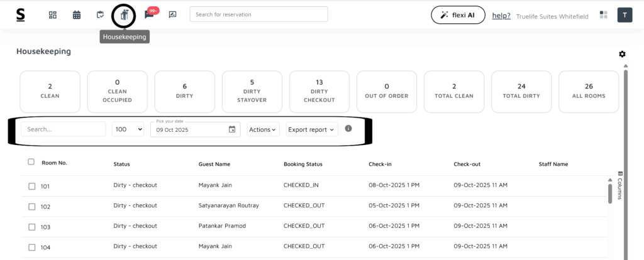Open date picker calendar icon
644x260 pixels.
click(x=232, y=129)
